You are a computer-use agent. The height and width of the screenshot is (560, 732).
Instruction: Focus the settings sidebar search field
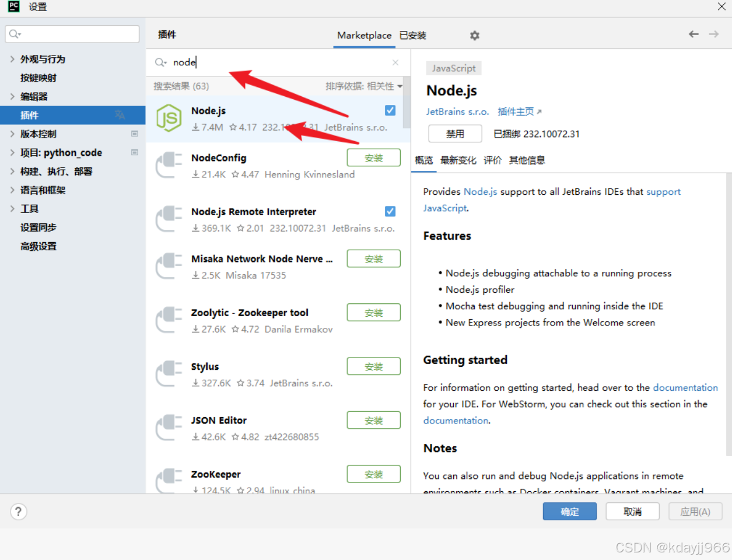click(x=72, y=34)
